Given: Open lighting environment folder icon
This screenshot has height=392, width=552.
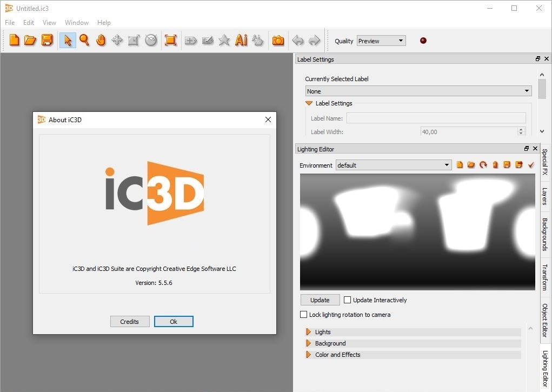Looking at the screenshot, I should coord(471,164).
